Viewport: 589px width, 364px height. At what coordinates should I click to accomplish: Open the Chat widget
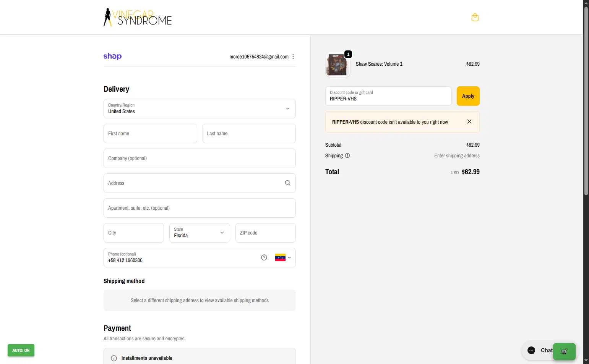coord(538,350)
